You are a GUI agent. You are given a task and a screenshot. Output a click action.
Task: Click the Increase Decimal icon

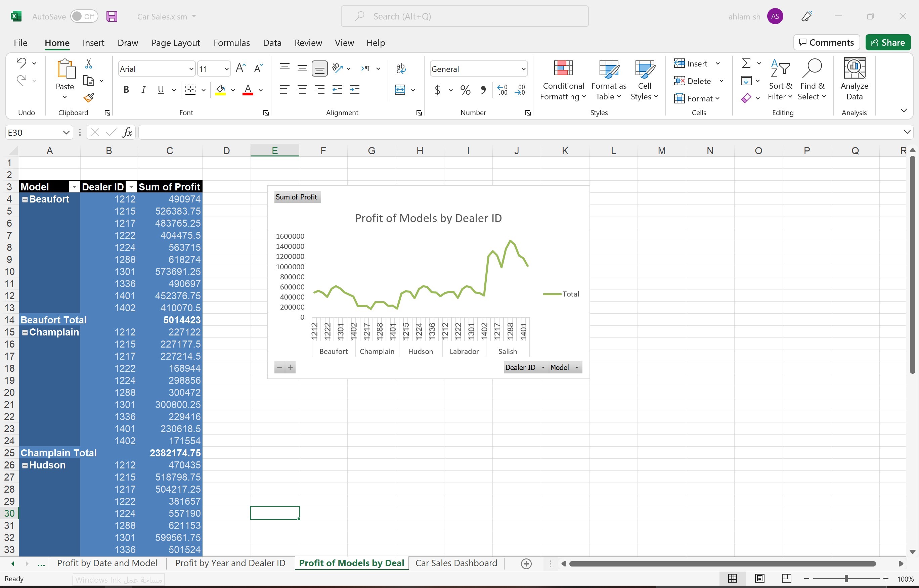point(502,90)
